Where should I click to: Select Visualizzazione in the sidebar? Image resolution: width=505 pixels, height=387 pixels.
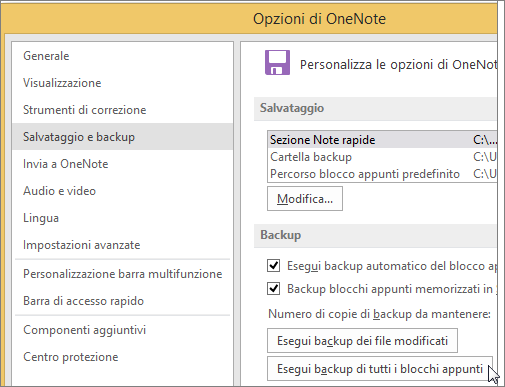coord(122,83)
